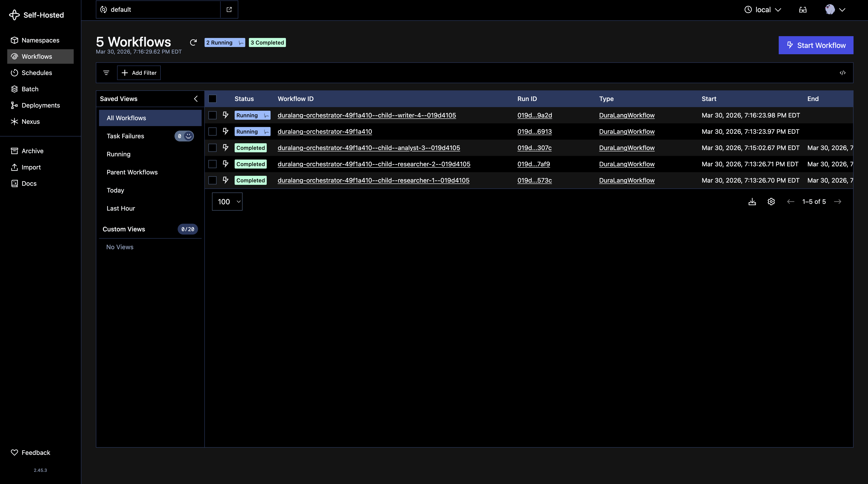868x484 pixels.
Task: Open Batch operations page
Action: pyautogui.click(x=40, y=89)
